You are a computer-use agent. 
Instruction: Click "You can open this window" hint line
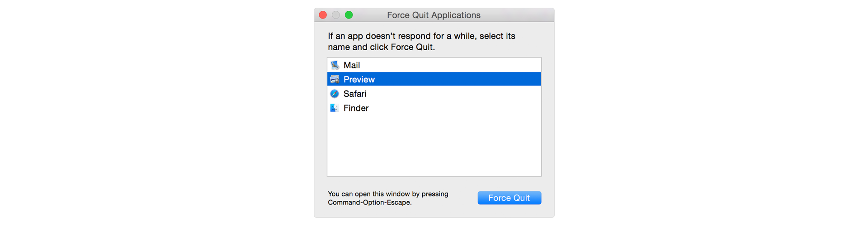[388, 194]
